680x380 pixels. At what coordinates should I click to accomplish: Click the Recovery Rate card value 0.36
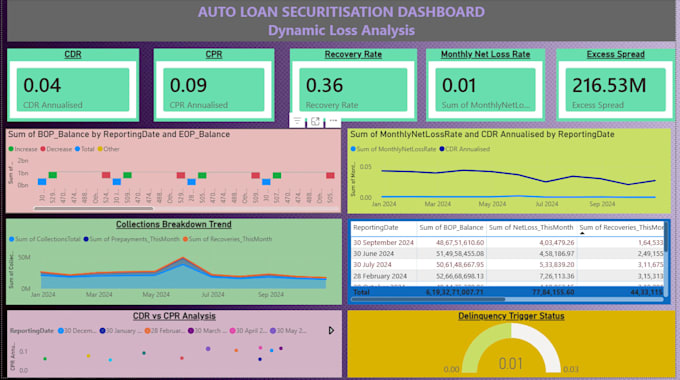coord(324,85)
